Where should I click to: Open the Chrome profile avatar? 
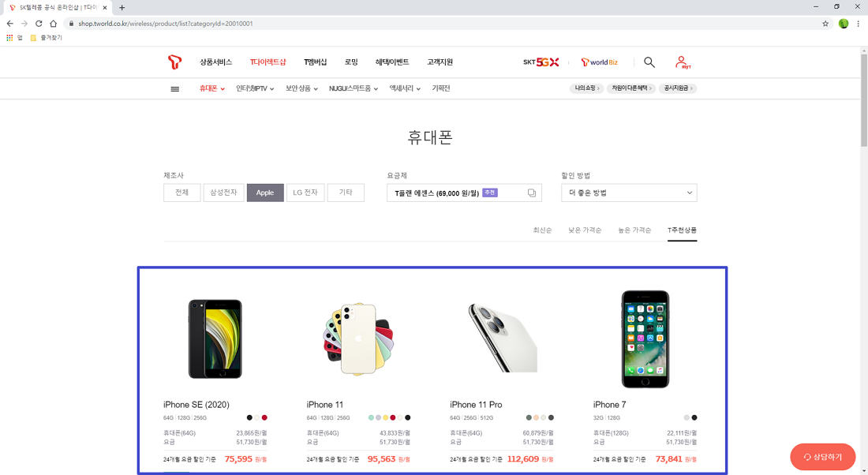(x=844, y=23)
